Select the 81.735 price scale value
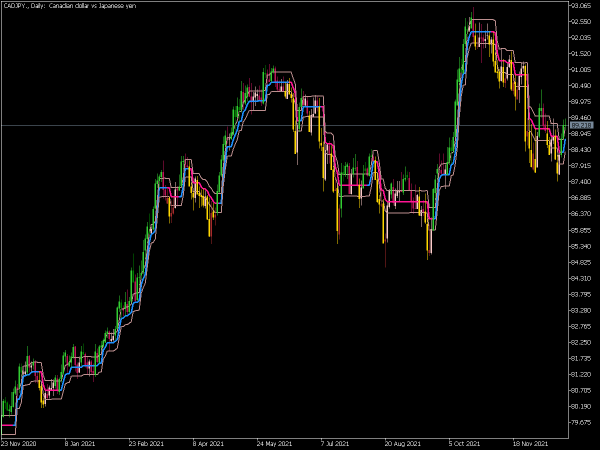This screenshot has height=450, width=600. [580, 359]
